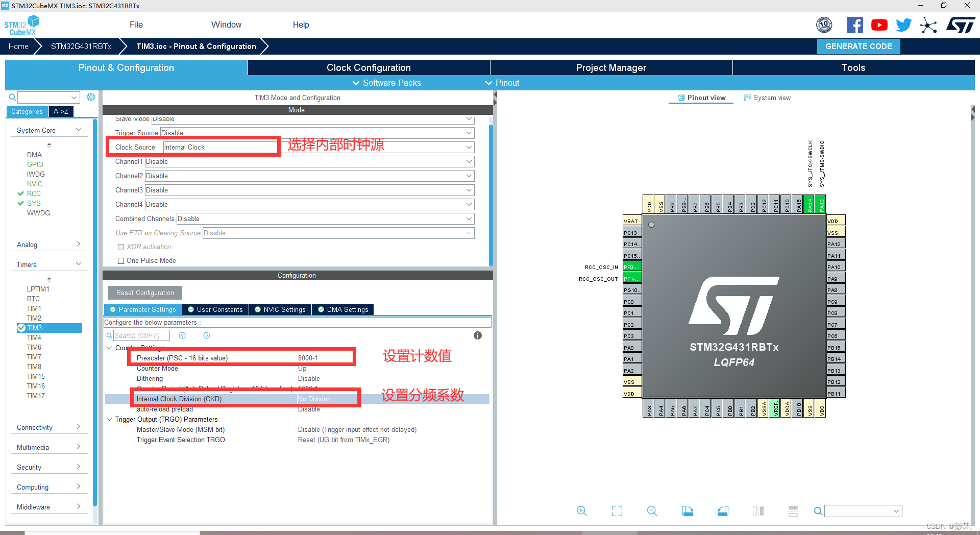Switch to the Tools tab
Image resolution: width=980 pixels, height=535 pixels.
[853, 67]
